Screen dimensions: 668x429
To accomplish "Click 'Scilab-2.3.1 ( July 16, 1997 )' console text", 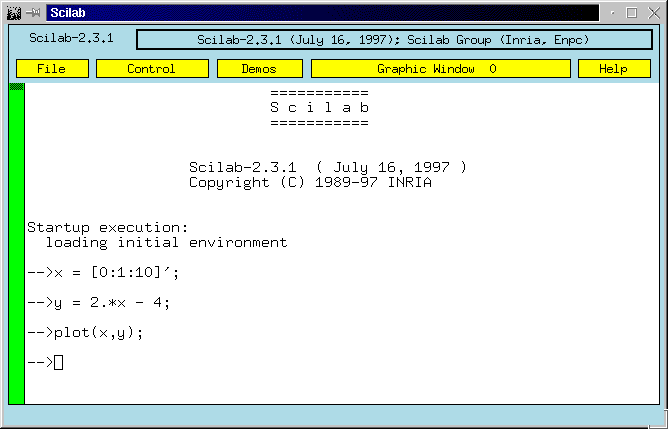I will (x=328, y=167).
